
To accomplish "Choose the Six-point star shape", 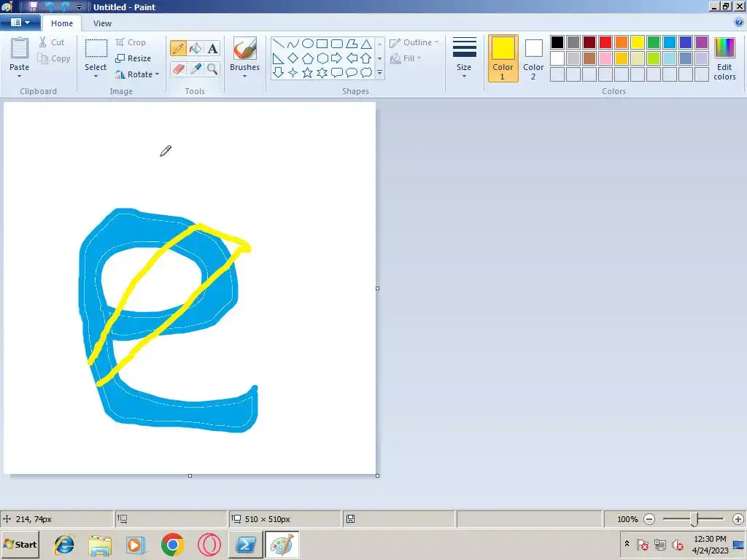I will pos(322,72).
